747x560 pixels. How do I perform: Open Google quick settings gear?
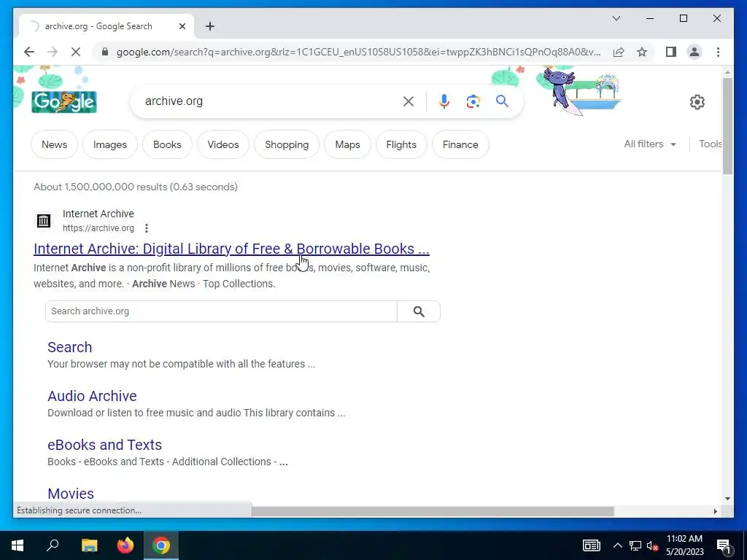pyautogui.click(x=697, y=102)
